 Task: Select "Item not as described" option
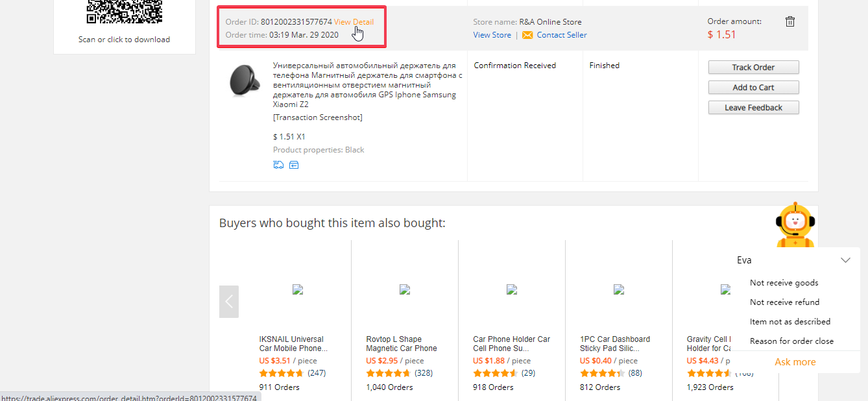(x=790, y=322)
